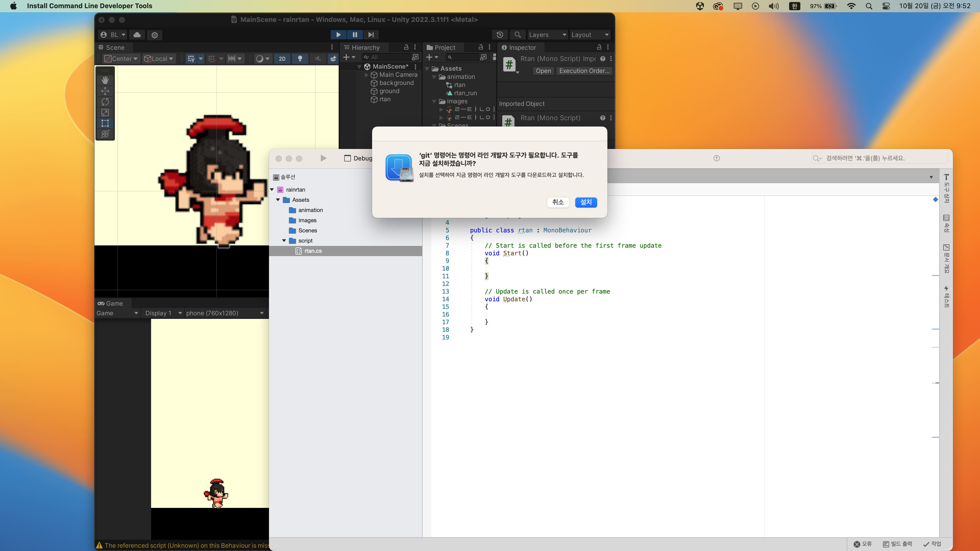
Task: Click Open in Inspector
Action: (x=543, y=71)
